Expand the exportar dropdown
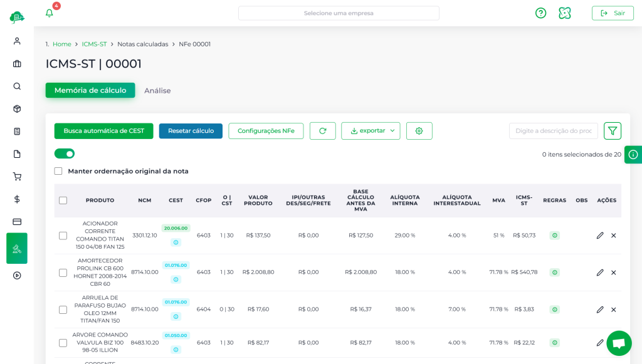Viewport: 642px width, 364px height. click(371, 131)
